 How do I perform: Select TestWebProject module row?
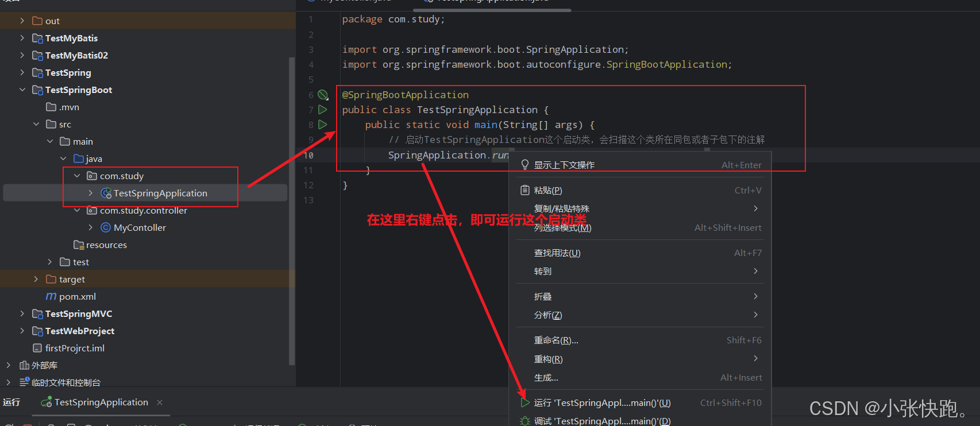[x=148, y=331]
